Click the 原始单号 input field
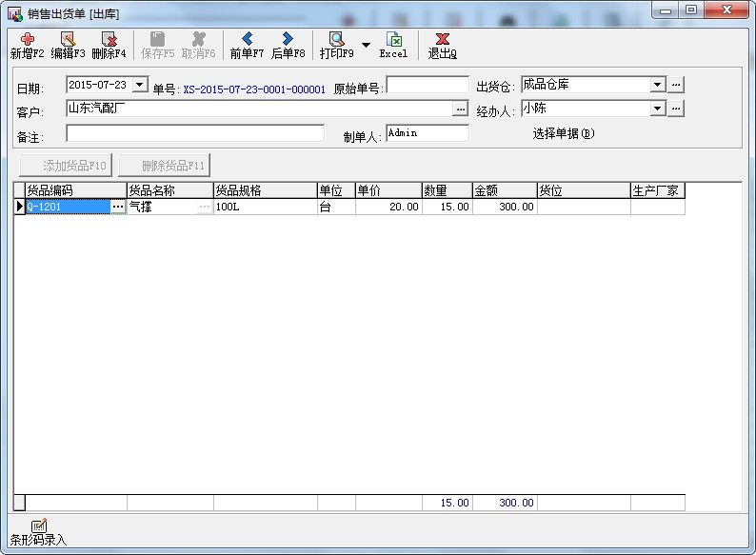 point(428,86)
